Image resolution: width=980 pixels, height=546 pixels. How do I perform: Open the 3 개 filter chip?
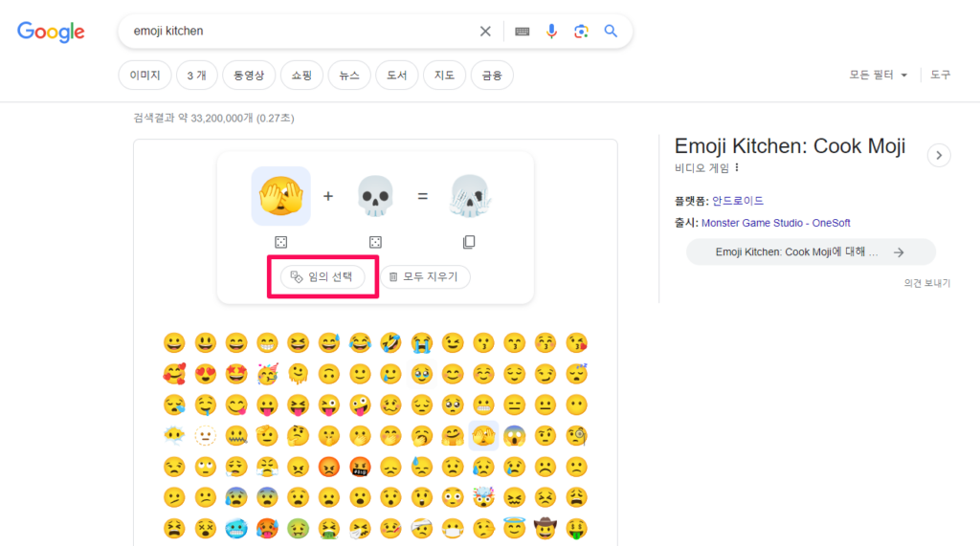[197, 76]
